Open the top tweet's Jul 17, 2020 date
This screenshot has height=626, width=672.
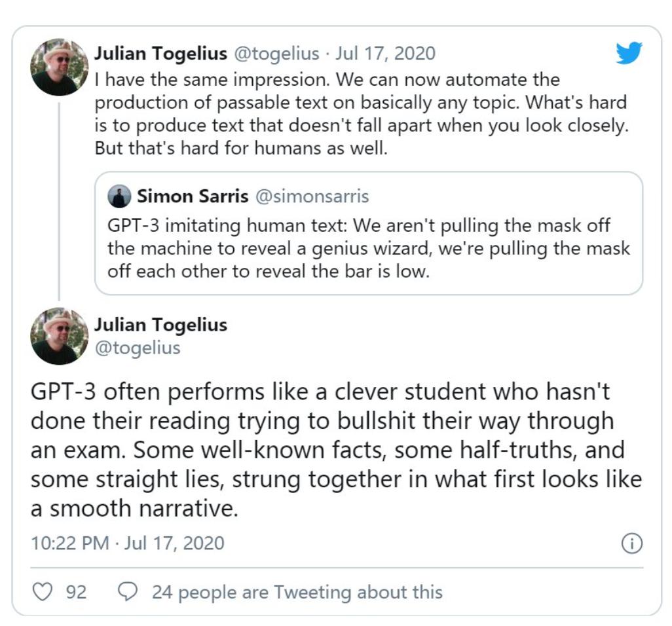(385, 53)
